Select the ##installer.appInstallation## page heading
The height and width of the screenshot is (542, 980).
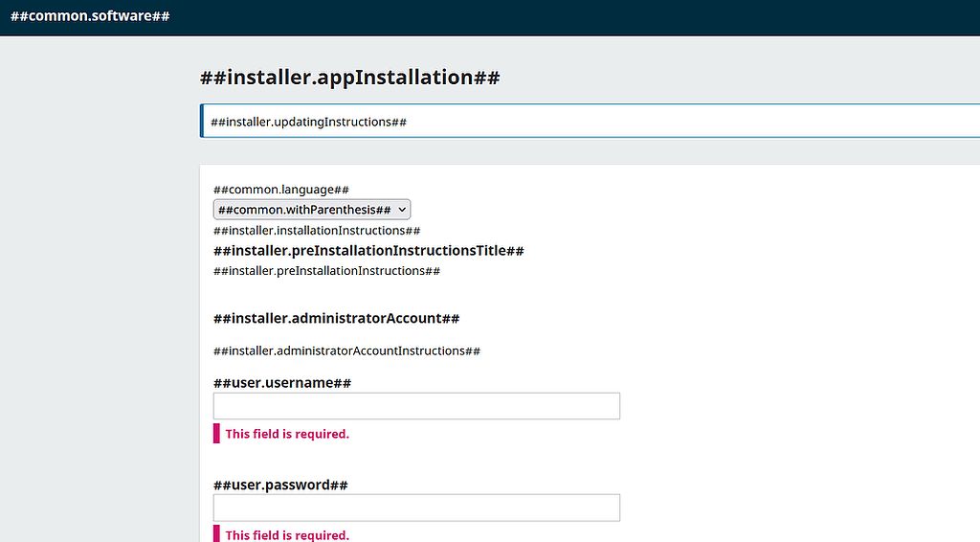tap(350, 78)
